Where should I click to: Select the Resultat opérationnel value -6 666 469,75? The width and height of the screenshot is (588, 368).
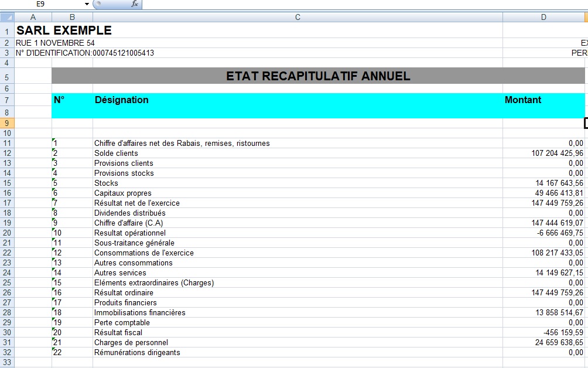click(543, 233)
